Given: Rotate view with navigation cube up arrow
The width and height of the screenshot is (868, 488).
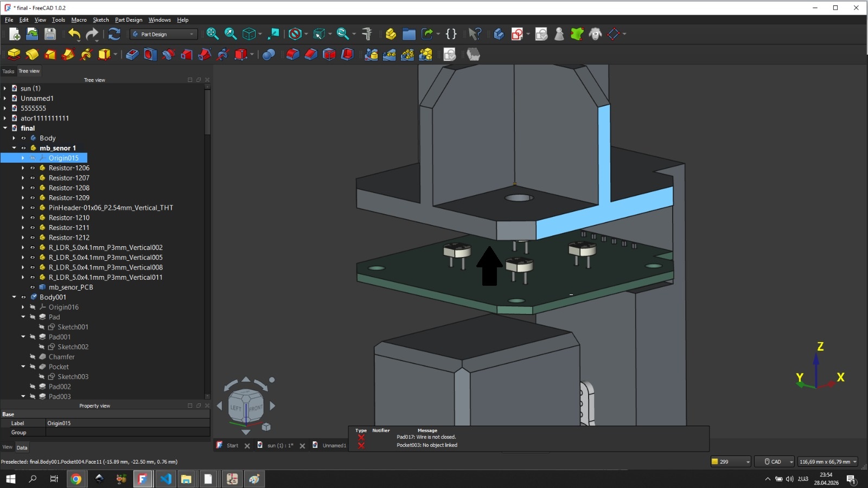Looking at the screenshot, I should 246,380.
